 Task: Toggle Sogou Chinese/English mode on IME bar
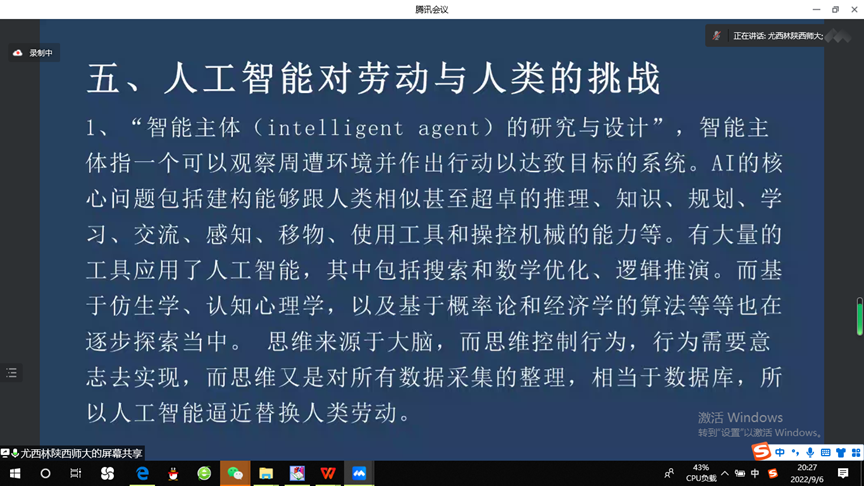pos(780,453)
